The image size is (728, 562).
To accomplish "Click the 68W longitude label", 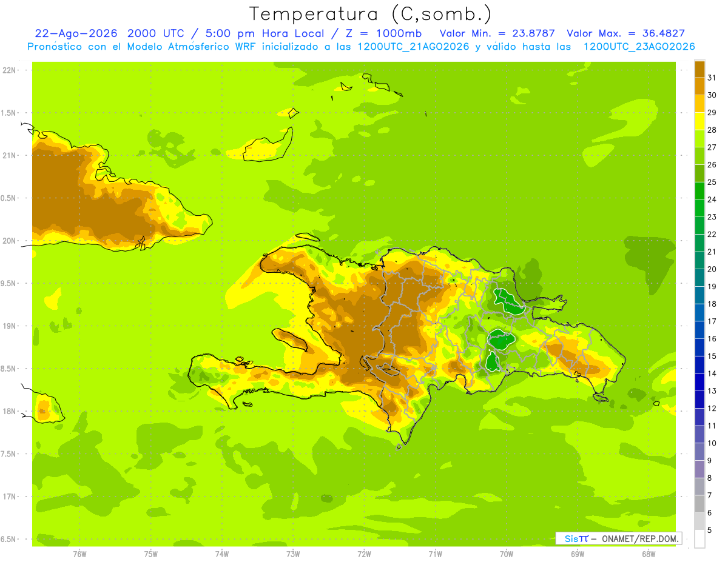I will point(649,554).
